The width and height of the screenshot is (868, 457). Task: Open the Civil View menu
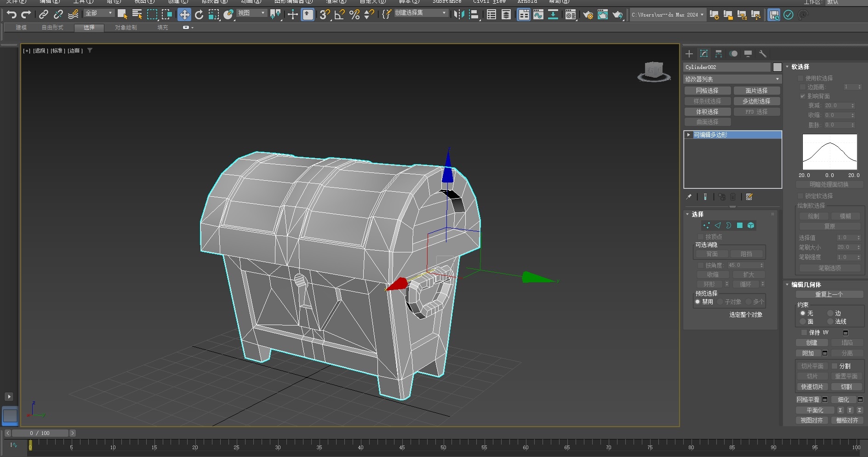489,1
